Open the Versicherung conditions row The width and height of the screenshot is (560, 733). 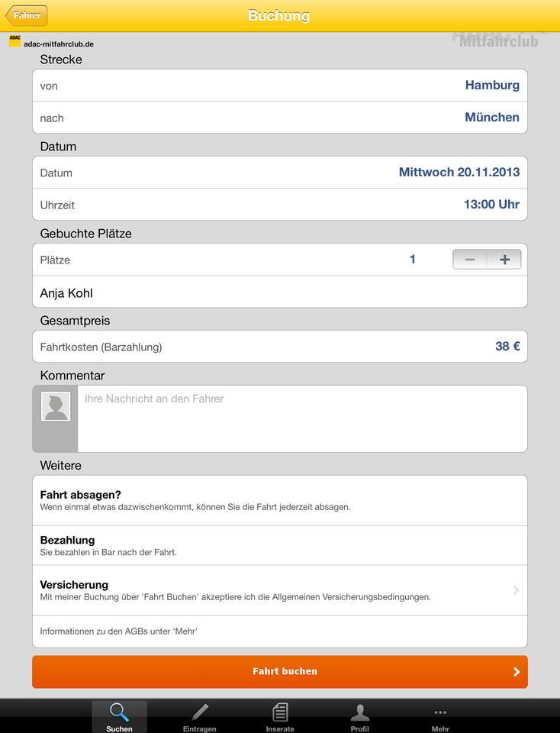tap(280, 590)
